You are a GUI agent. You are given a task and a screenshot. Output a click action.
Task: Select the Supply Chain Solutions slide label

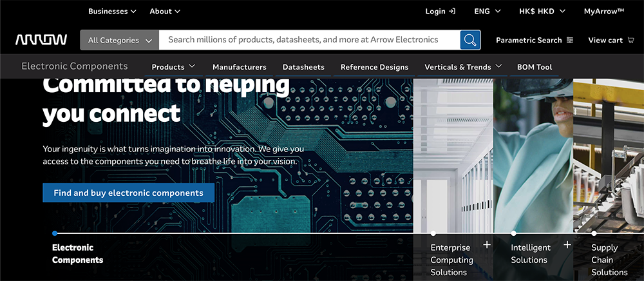coord(609,260)
